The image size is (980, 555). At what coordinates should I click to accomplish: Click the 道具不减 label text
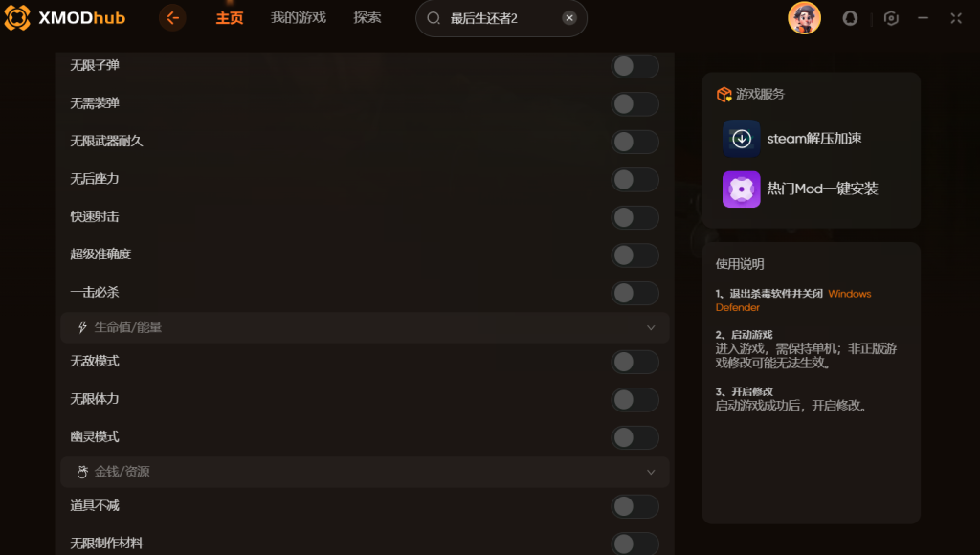tap(95, 505)
